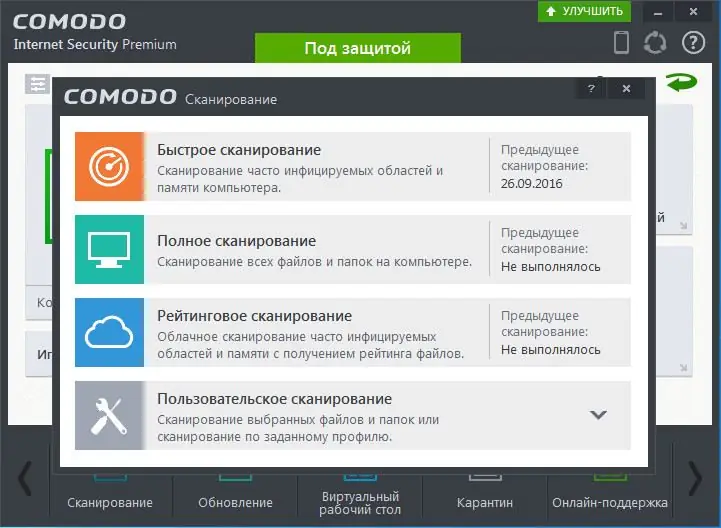Viewport: 721px width, 528px height.
Task: Open the mobile device icon in header
Action: coord(622,42)
